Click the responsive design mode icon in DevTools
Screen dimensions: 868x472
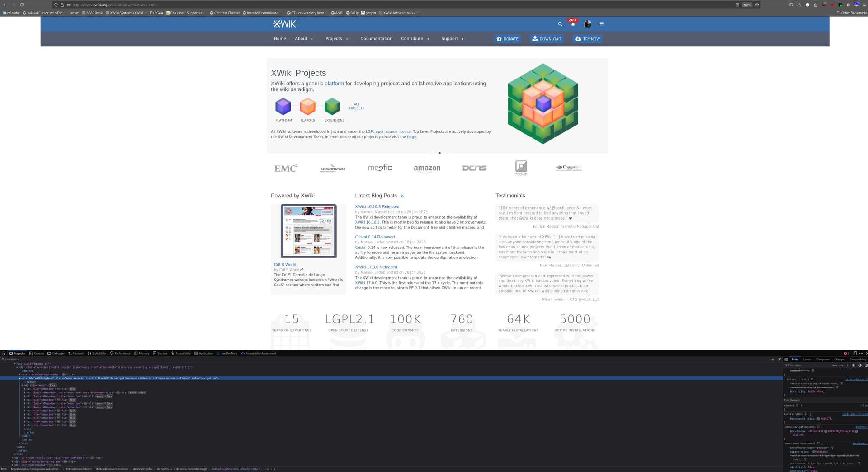855,353
